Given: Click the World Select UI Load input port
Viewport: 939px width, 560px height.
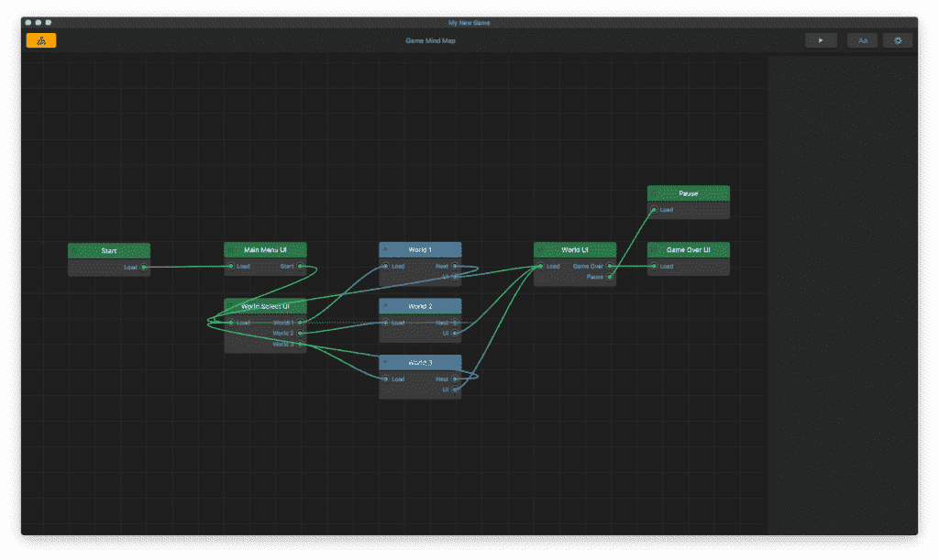Looking at the screenshot, I should coord(230,323).
